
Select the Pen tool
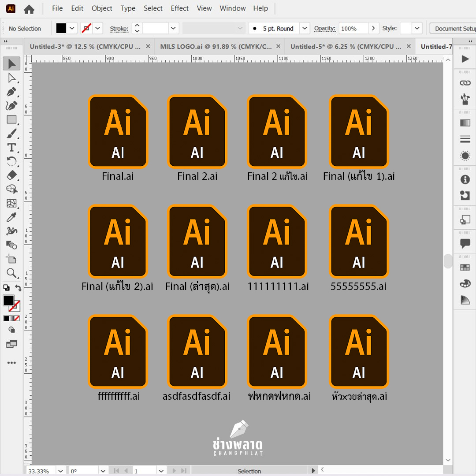11,92
